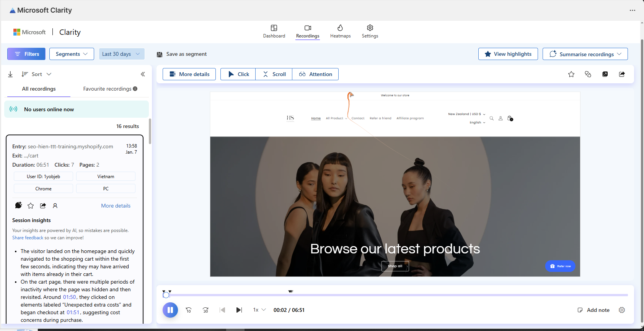
Task: Click the "16 results" count text
Action: pyautogui.click(x=127, y=126)
